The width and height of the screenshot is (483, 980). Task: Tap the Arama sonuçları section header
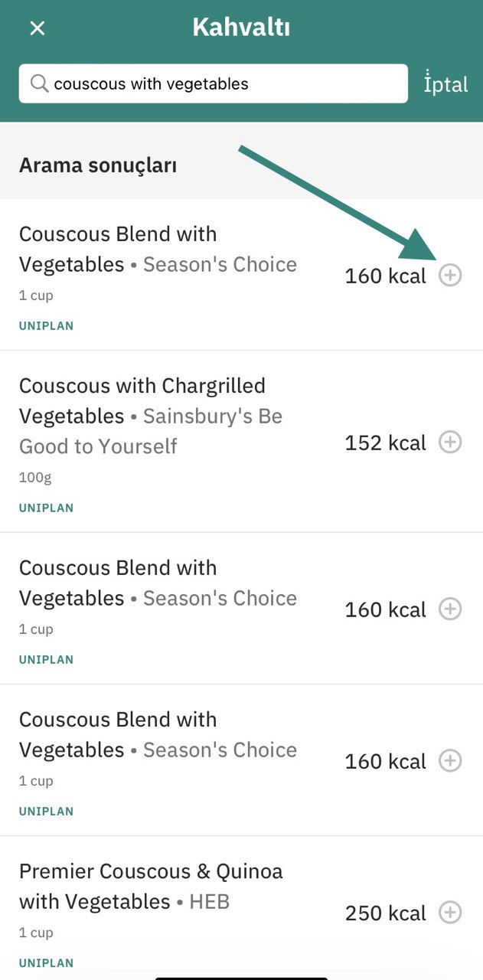[x=98, y=165]
